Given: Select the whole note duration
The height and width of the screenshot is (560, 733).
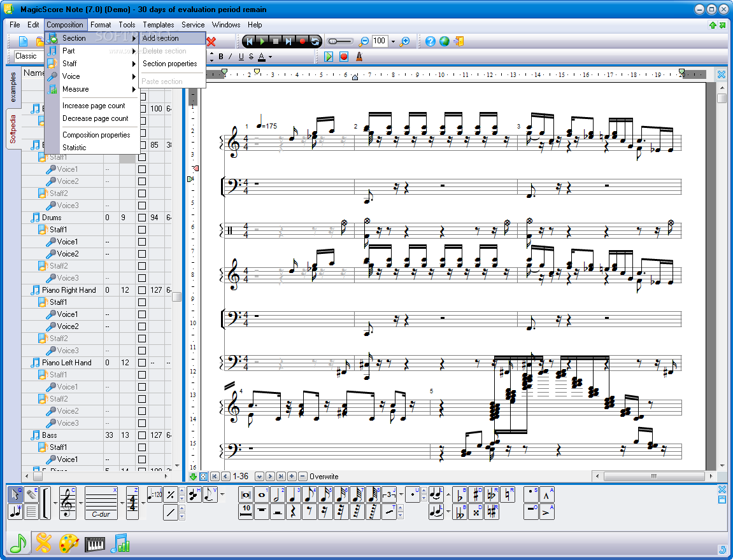Looking at the screenshot, I should [x=261, y=494].
